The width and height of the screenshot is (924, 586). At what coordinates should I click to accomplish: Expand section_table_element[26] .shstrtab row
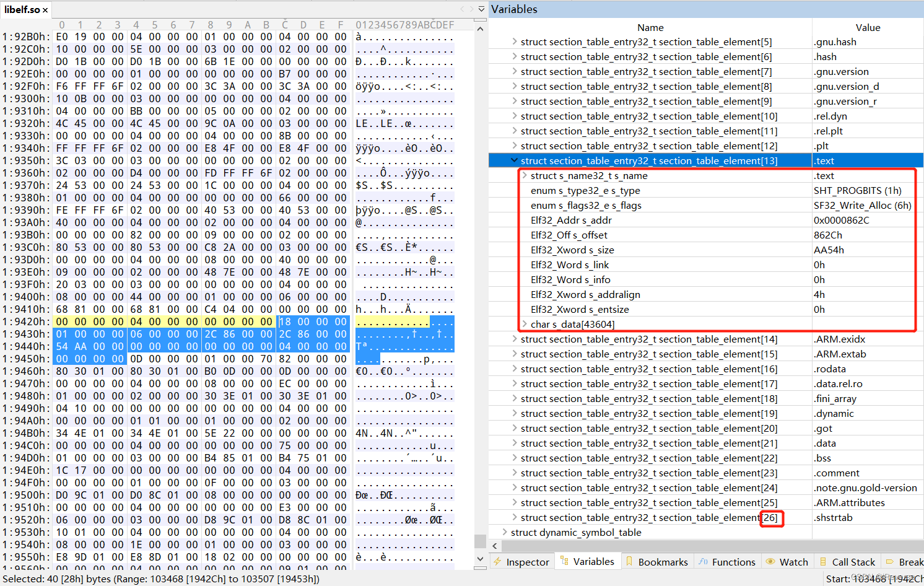pos(515,517)
